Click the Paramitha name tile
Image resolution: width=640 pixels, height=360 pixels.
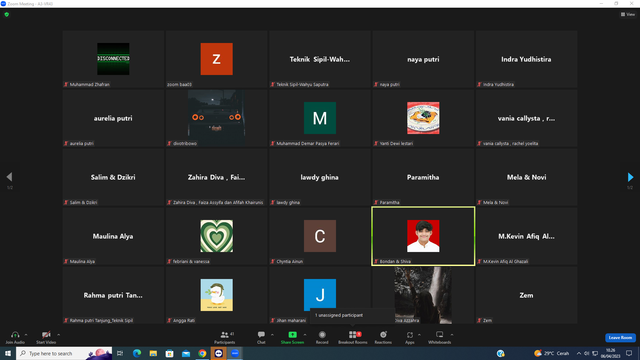[423, 177]
